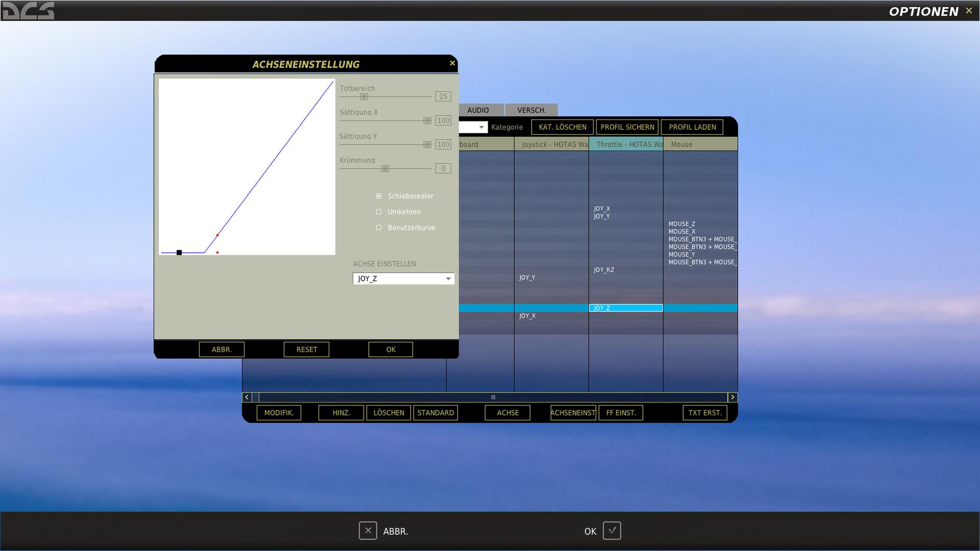Screen dimensions: 980x551
Task: Click the right scroll arrow of the table
Action: tap(732, 397)
